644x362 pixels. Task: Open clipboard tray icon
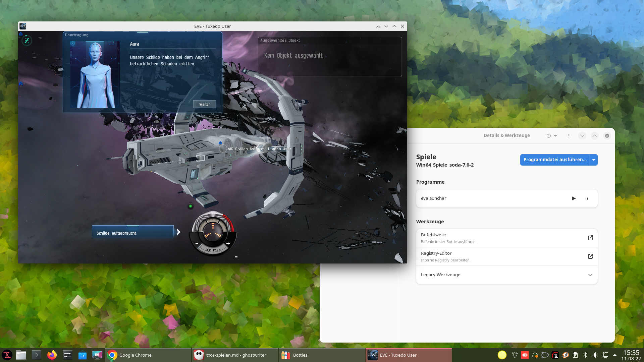tap(575, 355)
